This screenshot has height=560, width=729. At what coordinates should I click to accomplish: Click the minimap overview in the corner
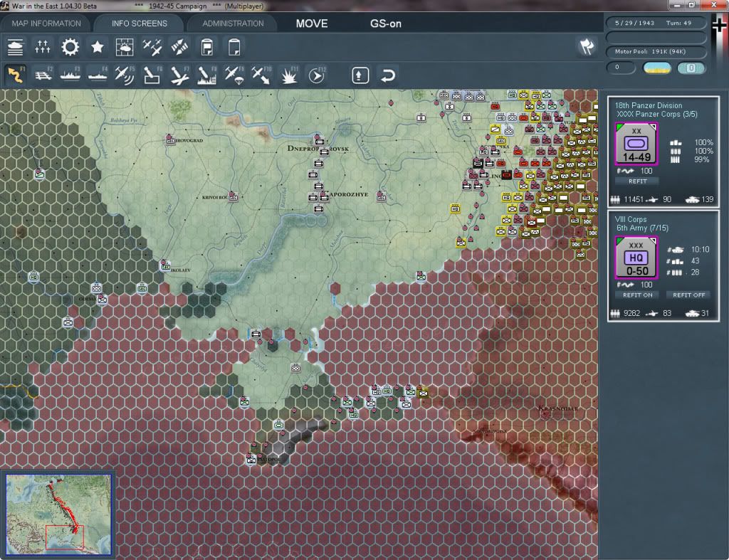(x=58, y=514)
